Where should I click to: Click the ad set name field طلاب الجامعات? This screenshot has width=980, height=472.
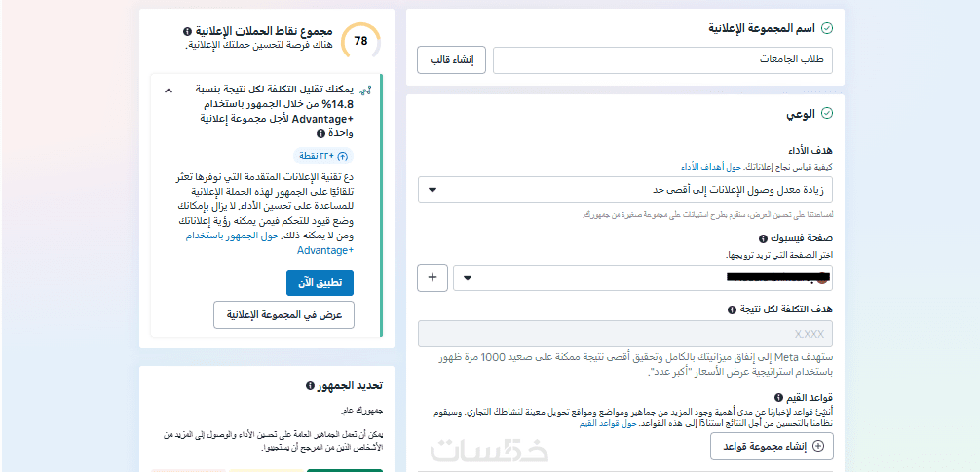point(662,60)
